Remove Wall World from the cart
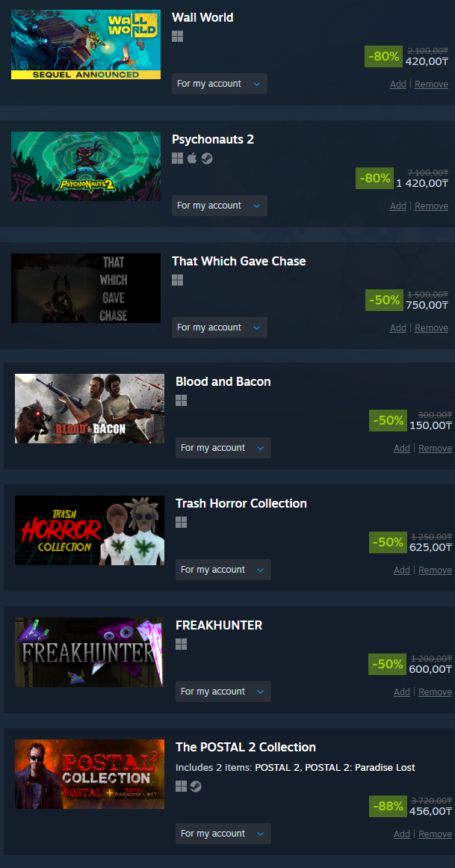 431,84
